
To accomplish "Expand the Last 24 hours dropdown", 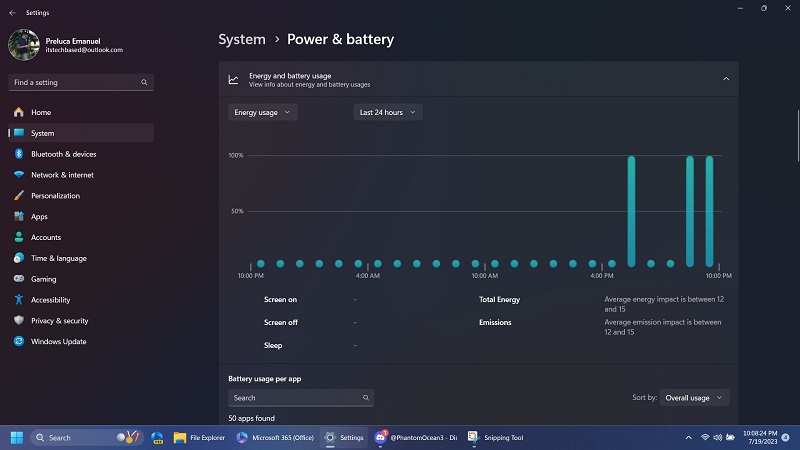I will coord(388,112).
